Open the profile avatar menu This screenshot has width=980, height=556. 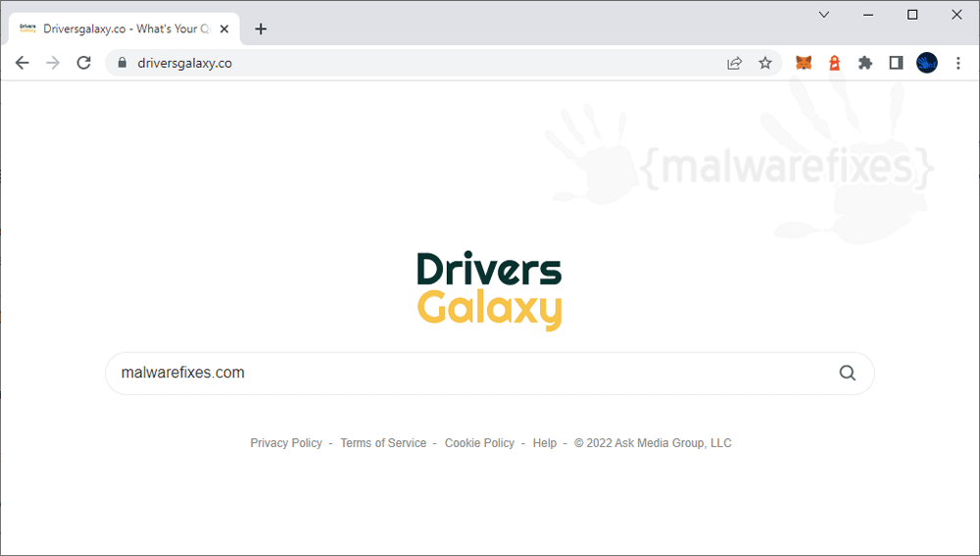pos(927,63)
